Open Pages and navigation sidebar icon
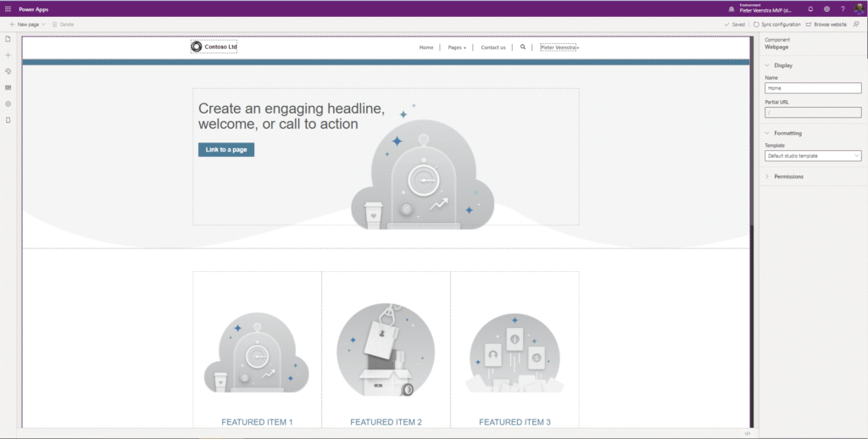 [8, 39]
